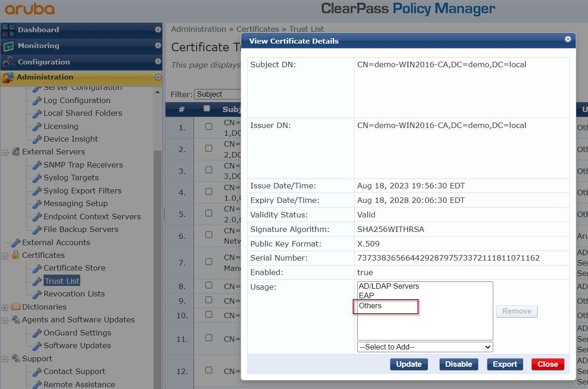588x389 pixels.
Task: Open Syslog Targets in sidebar
Action: [71, 177]
